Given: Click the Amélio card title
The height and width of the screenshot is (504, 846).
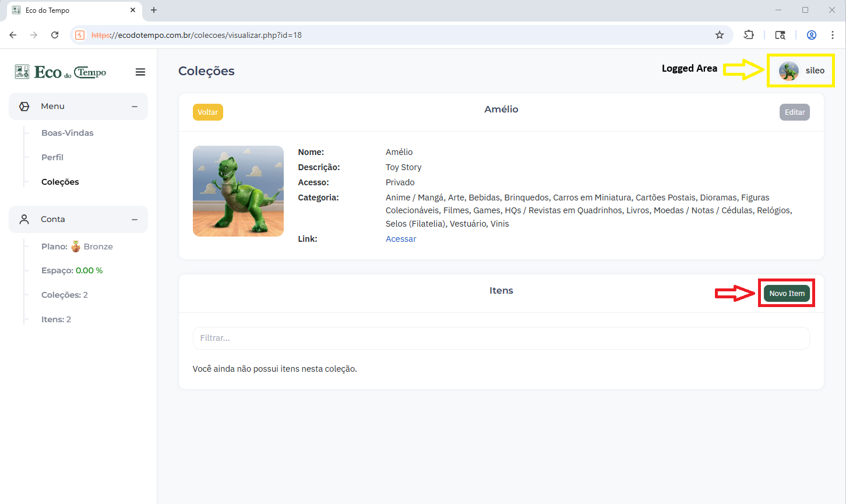Looking at the screenshot, I should pos(501,109).
